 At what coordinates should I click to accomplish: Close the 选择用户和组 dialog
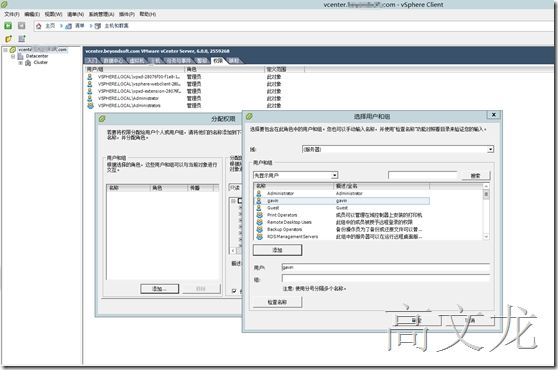(494, 115)
